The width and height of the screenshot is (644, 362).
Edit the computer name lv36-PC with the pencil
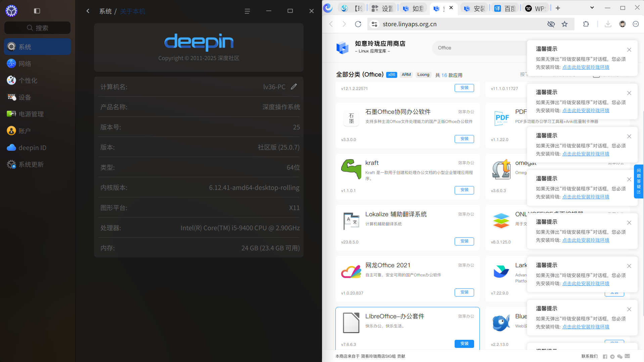pyautogui.click(x=294, y=87)
